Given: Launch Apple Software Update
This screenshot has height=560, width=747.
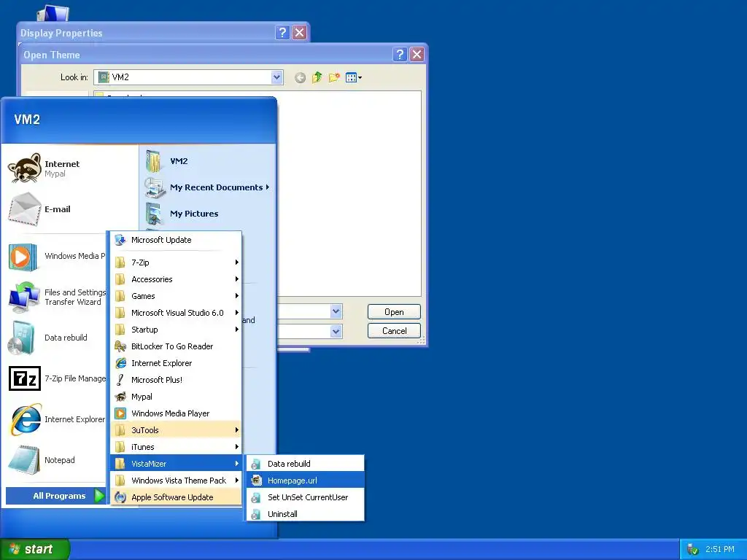Looking at the screenshot, I should [176, 497].
